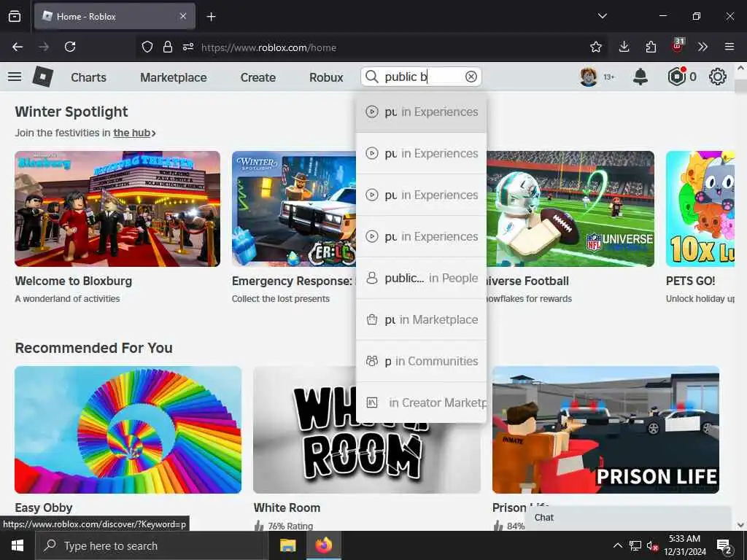Open the Create page

click(x=258, y=77)
